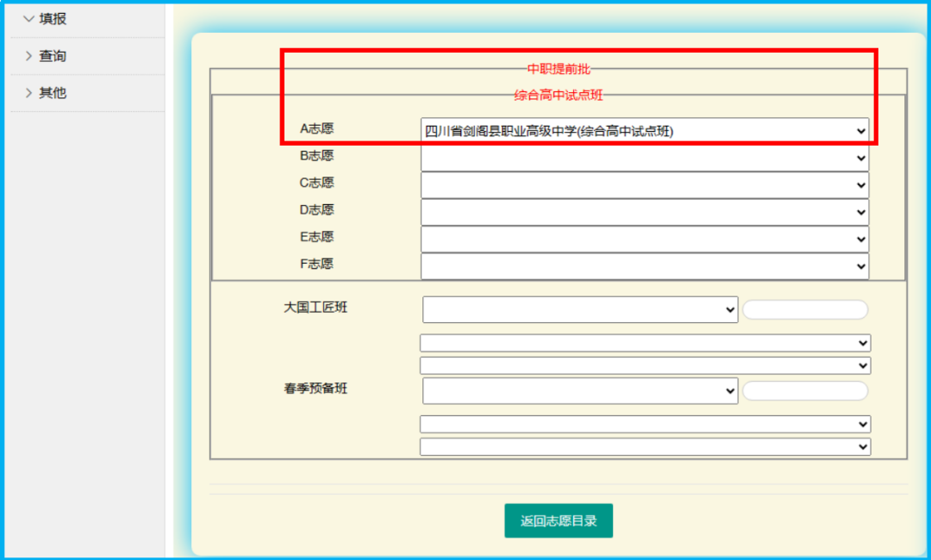Open last dropdown below 春季预备班
The width and height of the screenshot is (931, 560).
pyautogui.click(x=644, y=446)
